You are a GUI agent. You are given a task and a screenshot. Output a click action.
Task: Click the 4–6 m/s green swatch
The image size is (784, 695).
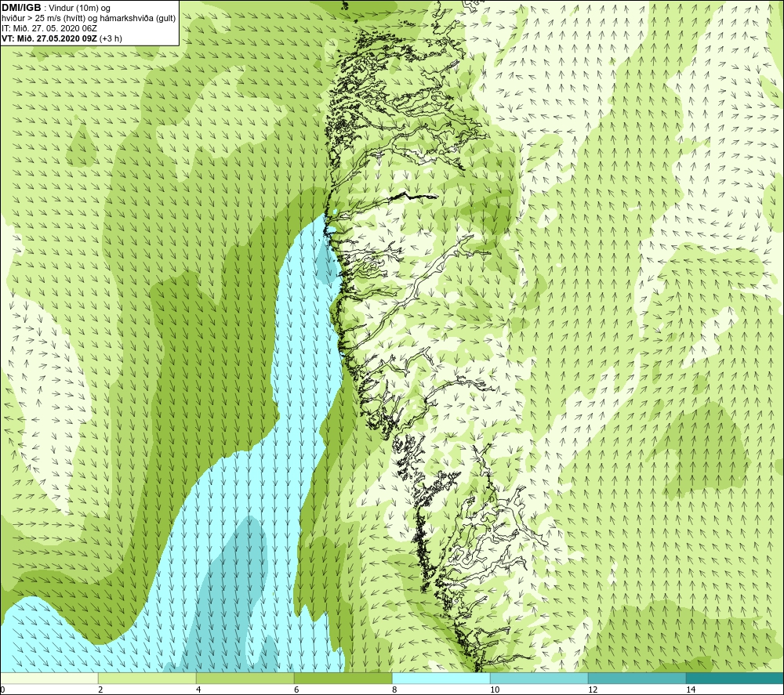[x=245, y=679]
